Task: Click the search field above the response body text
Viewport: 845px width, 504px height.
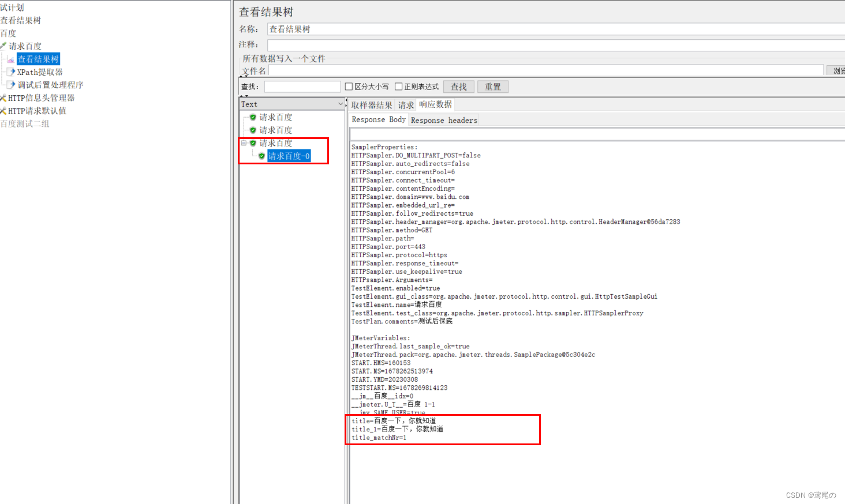Action: 597,134
